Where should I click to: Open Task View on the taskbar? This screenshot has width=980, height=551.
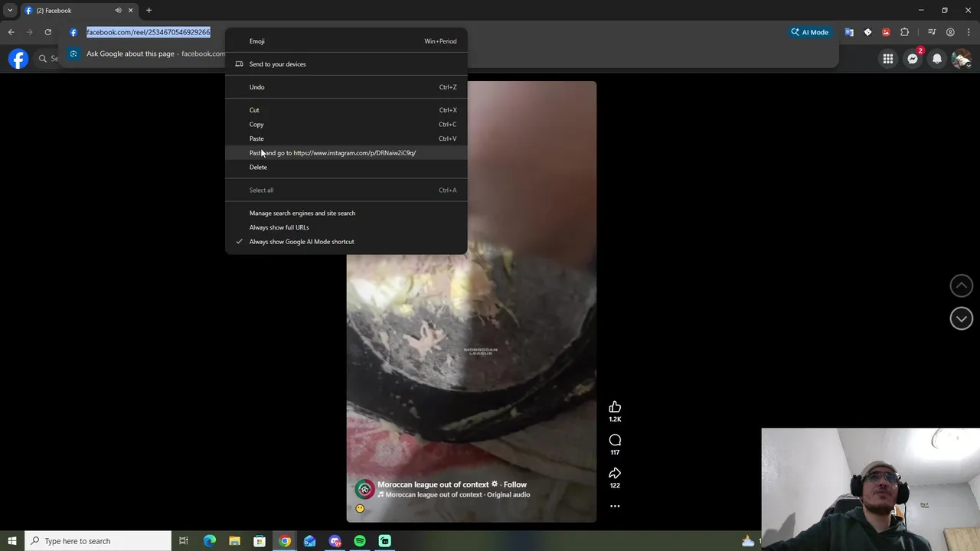pyautogui.click(x=184, y=541)
